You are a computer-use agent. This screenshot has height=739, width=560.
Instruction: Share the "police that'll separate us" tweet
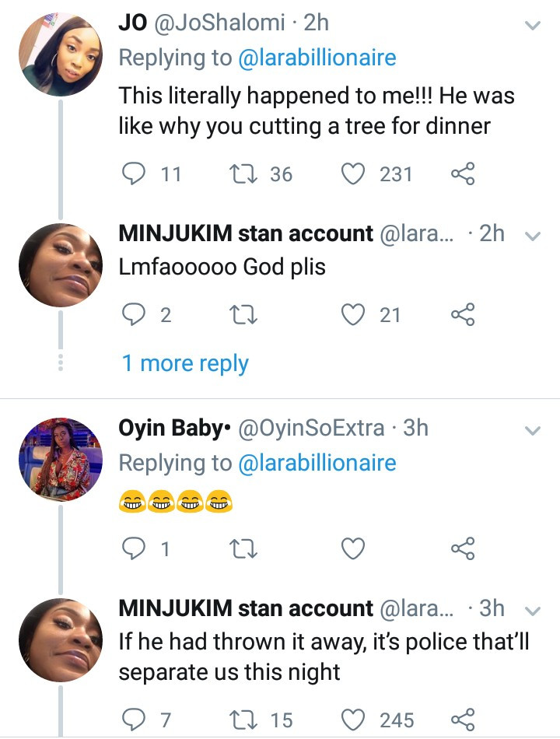[x=463, y=720]
